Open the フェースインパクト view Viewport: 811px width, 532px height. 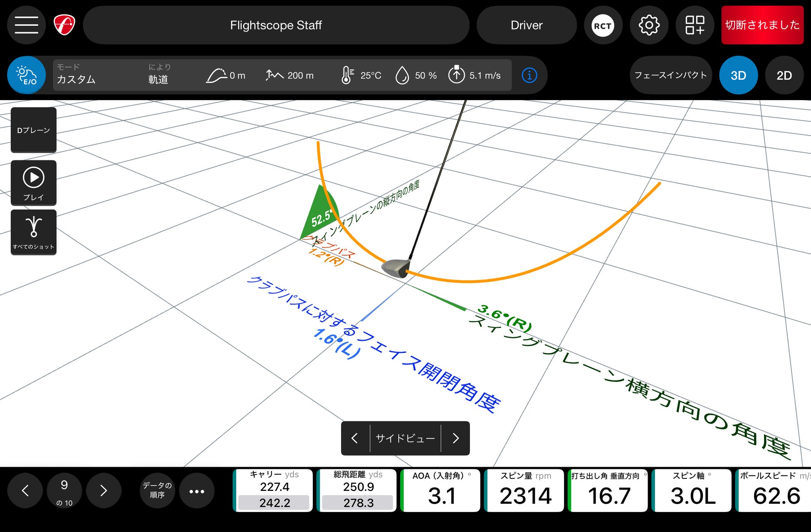click(670, 75)
